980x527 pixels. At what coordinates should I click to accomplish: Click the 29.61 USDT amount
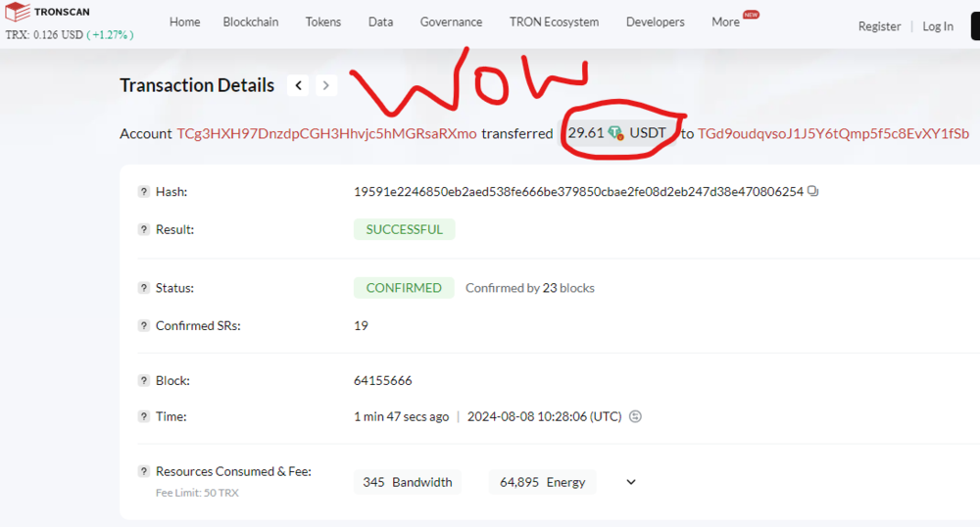pyautogui.click(x=616, y=133)
